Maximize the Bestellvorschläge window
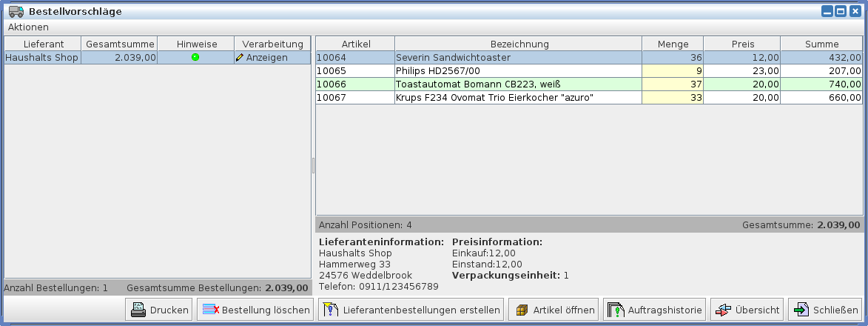Viewport: 868px width, 326px height. pyautogui.click(x=841, y=11)
